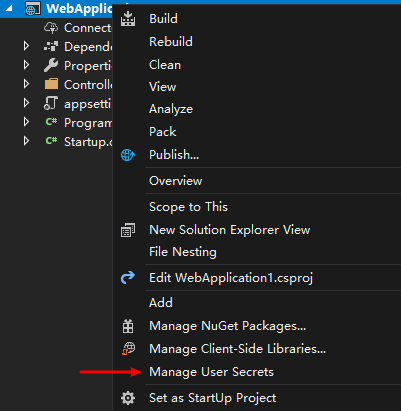Click the Connected Services cloud icon
Screen dimensions: 401x411
[51, 28]
